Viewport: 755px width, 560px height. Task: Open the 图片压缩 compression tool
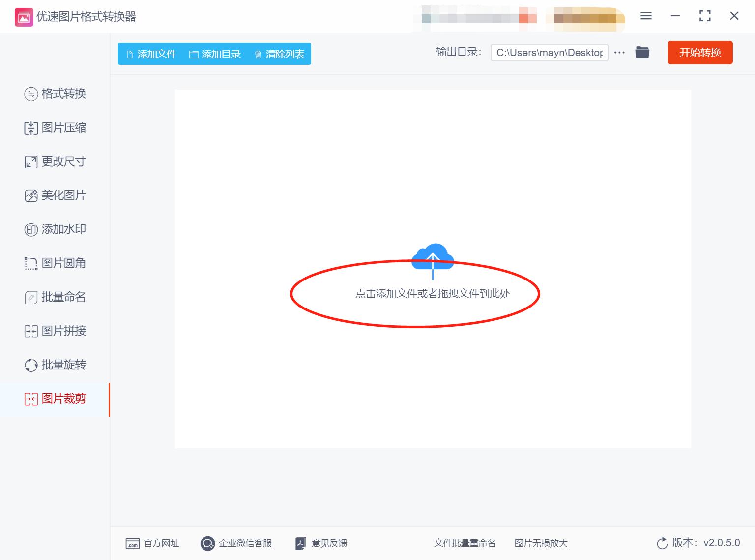pos(55,128)
